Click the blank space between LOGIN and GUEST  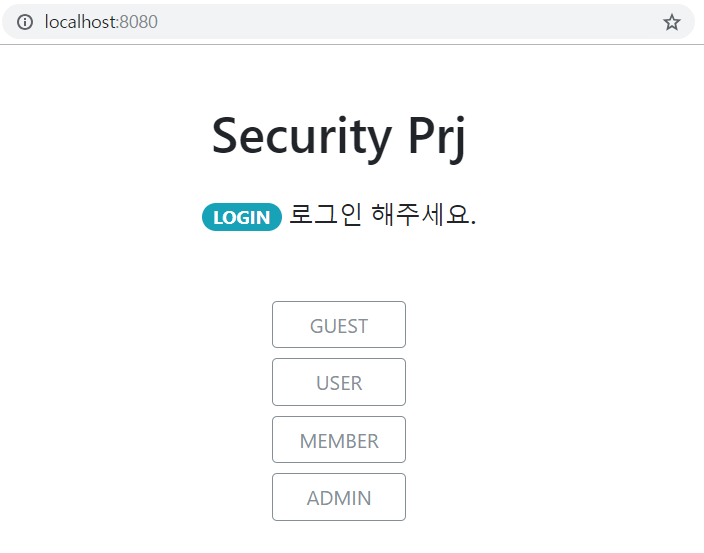pos(339,268)
